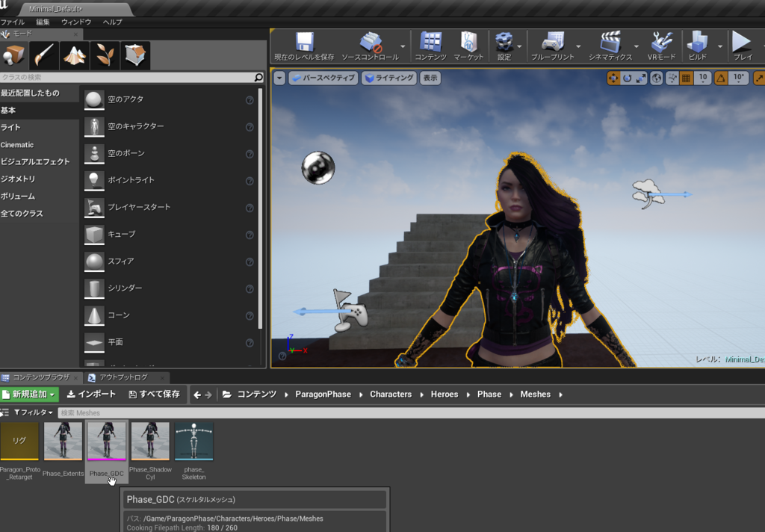Click 新規追加 button

click(30, 395)
